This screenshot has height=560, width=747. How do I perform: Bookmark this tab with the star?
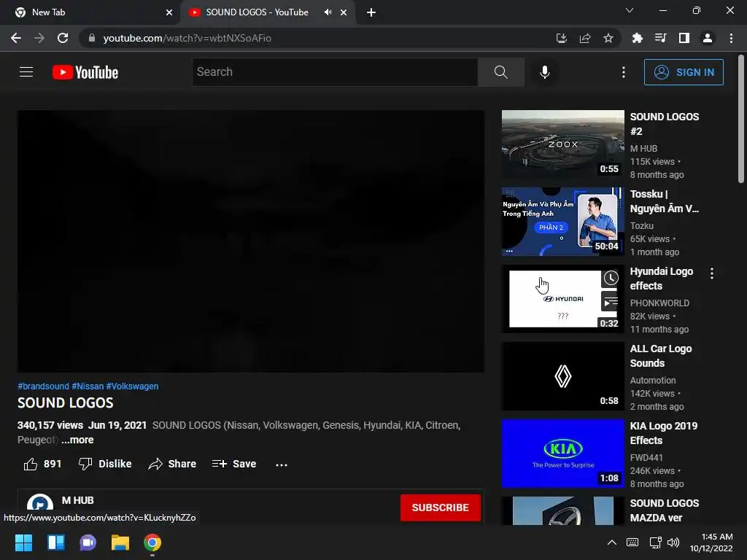[x=608, y=38]
